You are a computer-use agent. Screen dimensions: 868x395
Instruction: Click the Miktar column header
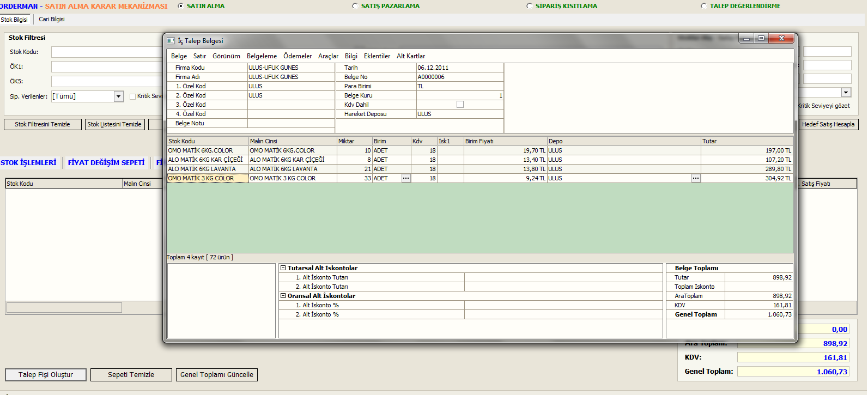(x=354, y=141)
